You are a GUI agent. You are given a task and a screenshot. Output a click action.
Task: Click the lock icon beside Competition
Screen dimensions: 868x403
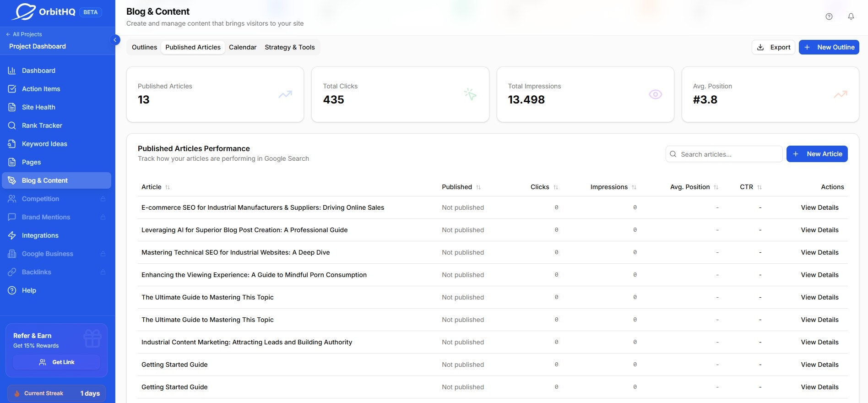click(x=103, y=199)
